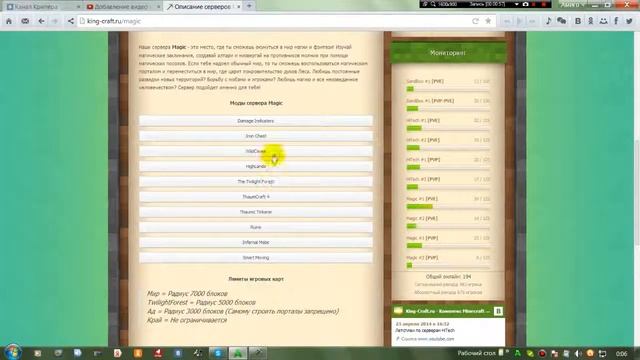Open The Twilight Forest mod button
Image resolution: width=640 pixels, height=360 pixels.
point(256,182)
